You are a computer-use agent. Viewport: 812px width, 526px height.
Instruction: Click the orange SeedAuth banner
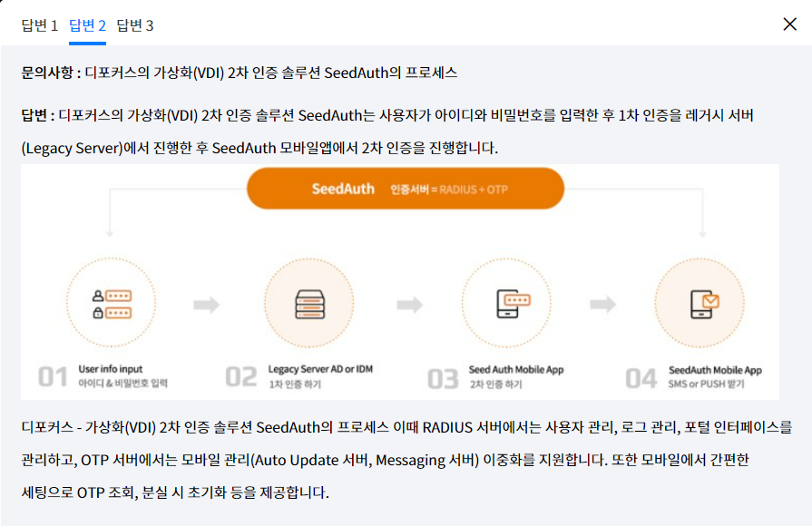[406, 190]
